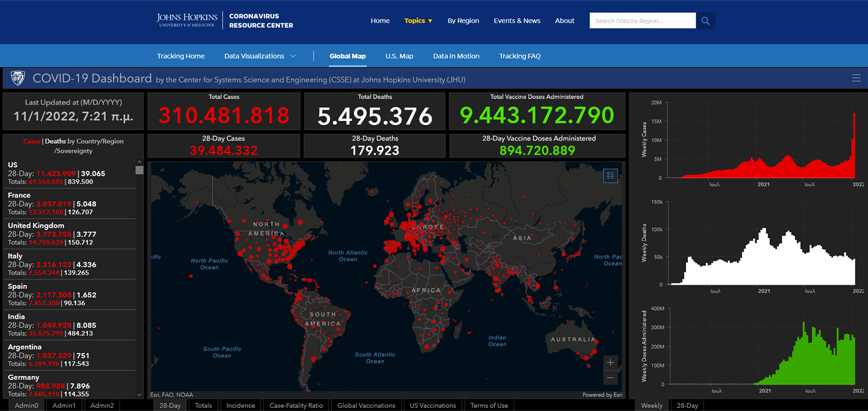Viewport: 868px width, 411px height.
Task: Click the JHU shield icon
Action: pos(17,78)
